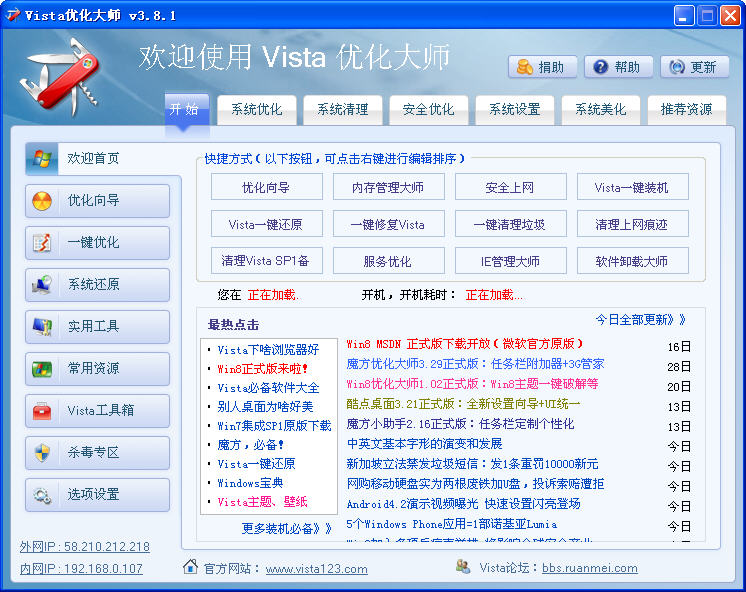Open 一键优化 from the sidebar
This screenshot has height=592, width=746.
pyautogui.click(x=42, y=243)
